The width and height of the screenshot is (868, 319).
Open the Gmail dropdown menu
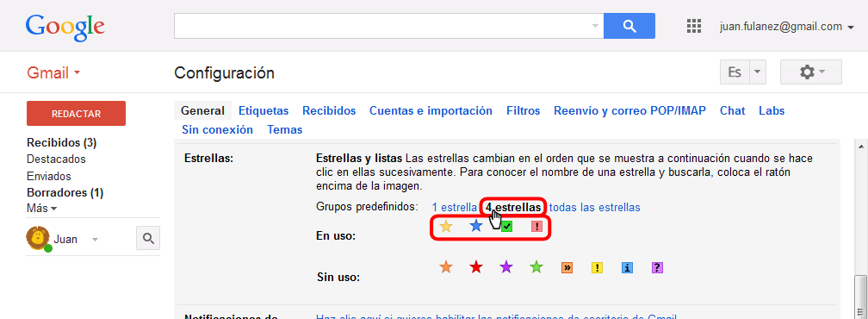[x=53, y=72]
